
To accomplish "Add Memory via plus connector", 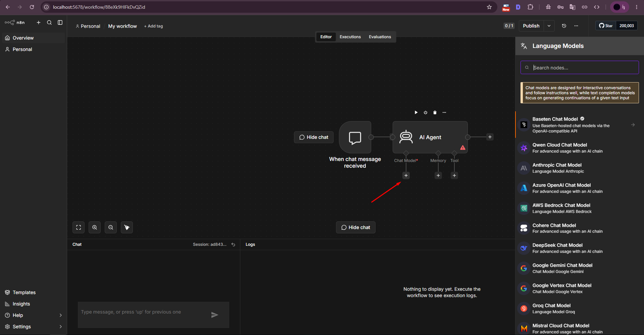I will (438, 175).
